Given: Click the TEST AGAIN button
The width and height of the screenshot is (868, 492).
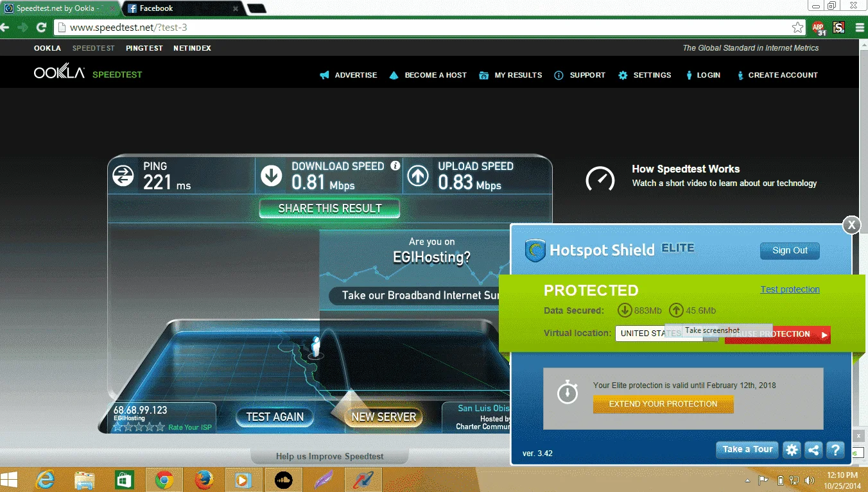Looking at the screenshot, I should [275, 417].
